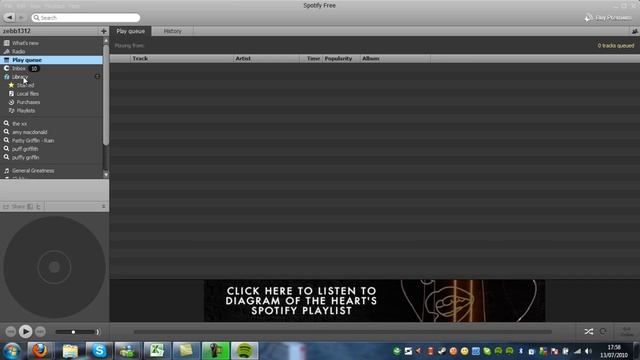Switch to the History tab
Image resolution: width=640 pixels, height=360 pixels.
tap(172, 31)
